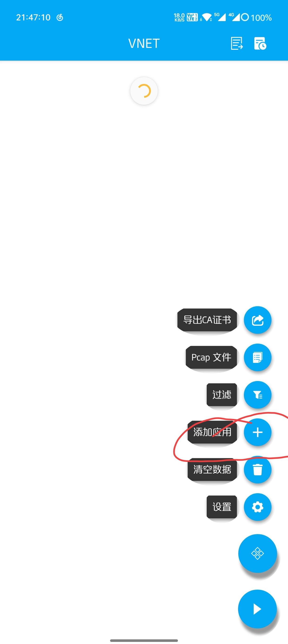The width and height of the screenshot is (288, 644).
Task: Open the log export icon in header
Action: [x=237, y=43]
